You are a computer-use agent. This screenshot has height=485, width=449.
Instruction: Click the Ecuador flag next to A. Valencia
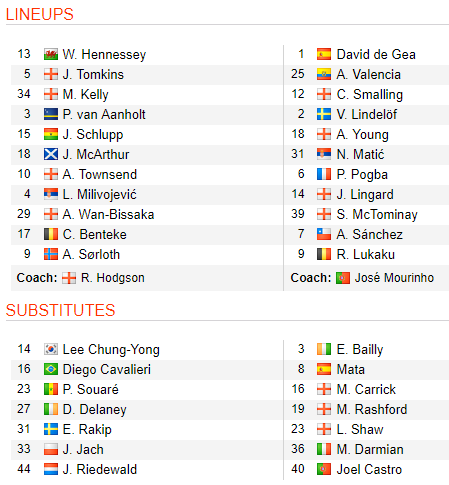pyautogui.click(x=324, y=74)
